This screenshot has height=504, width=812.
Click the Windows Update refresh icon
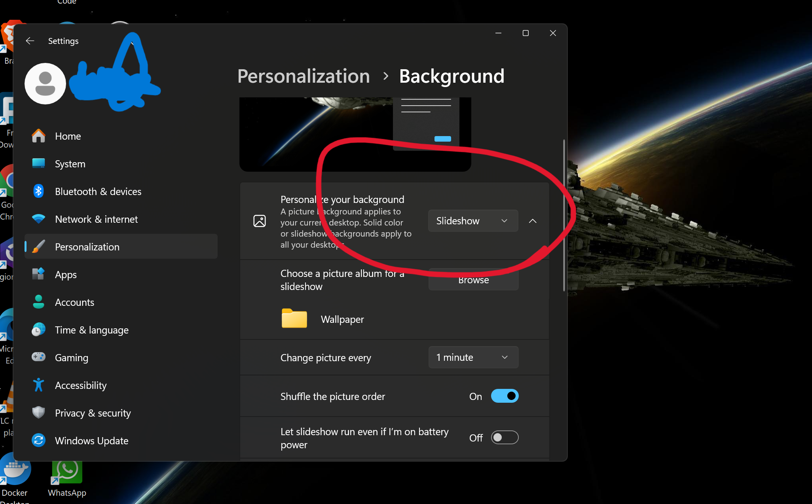[x=38, y=440]
